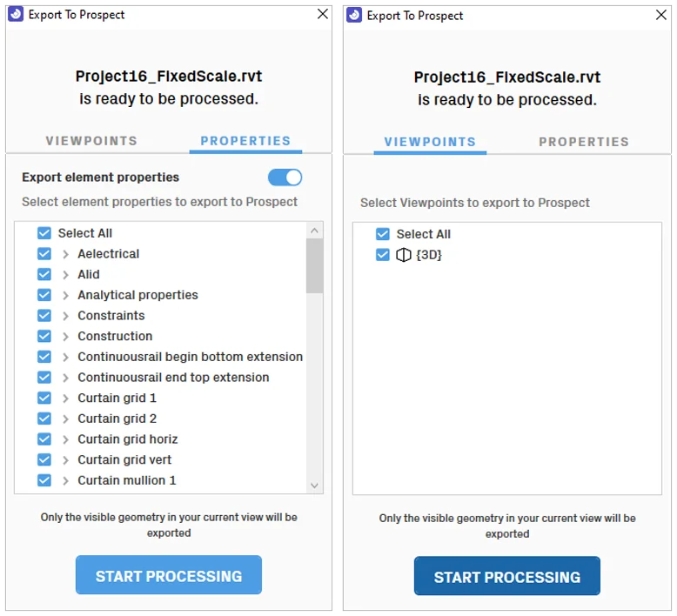Click the Prospect logo icon in left window title bar
Viewport: 677px width, 616px height.
(15, 14)
